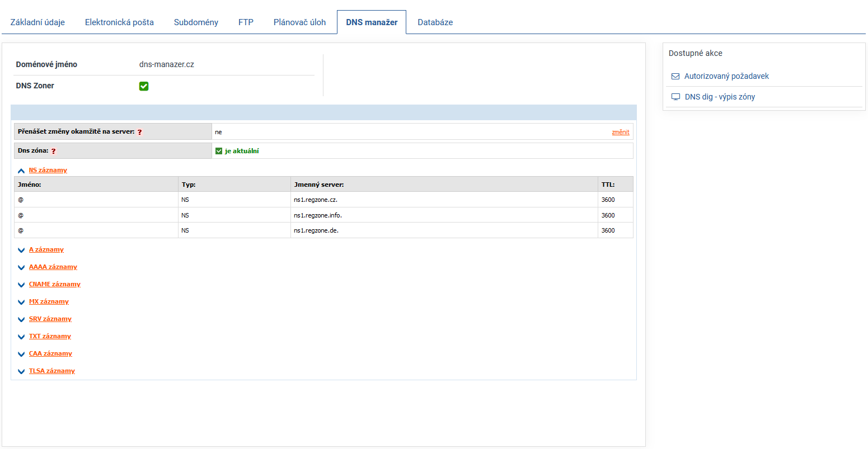Screen dimensions: 868x449
Task: Select the ns1.regzone.info. name server row
Action: [x=317, y=215]
